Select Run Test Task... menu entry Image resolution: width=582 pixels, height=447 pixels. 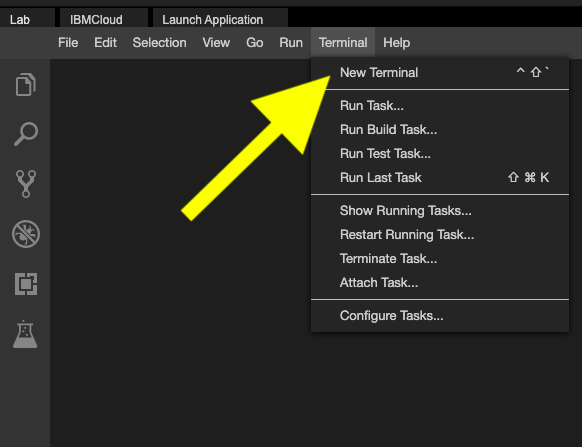point(440,154)
